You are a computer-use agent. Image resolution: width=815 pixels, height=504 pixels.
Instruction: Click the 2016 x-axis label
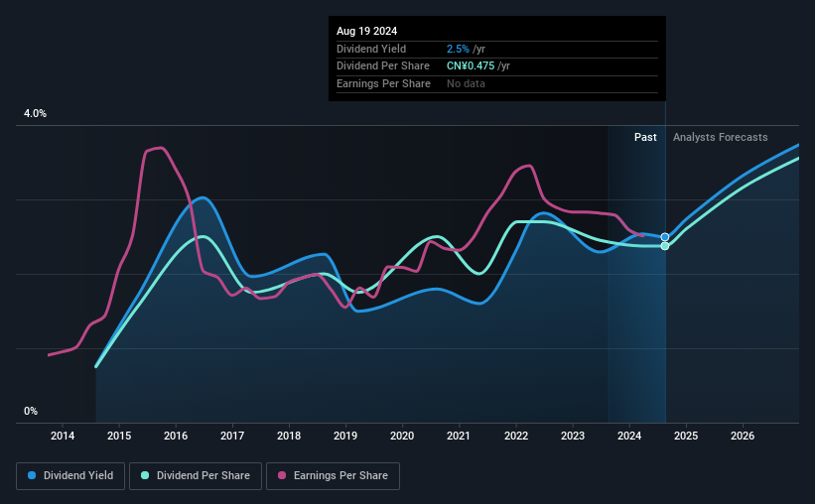tap(176, 436)
